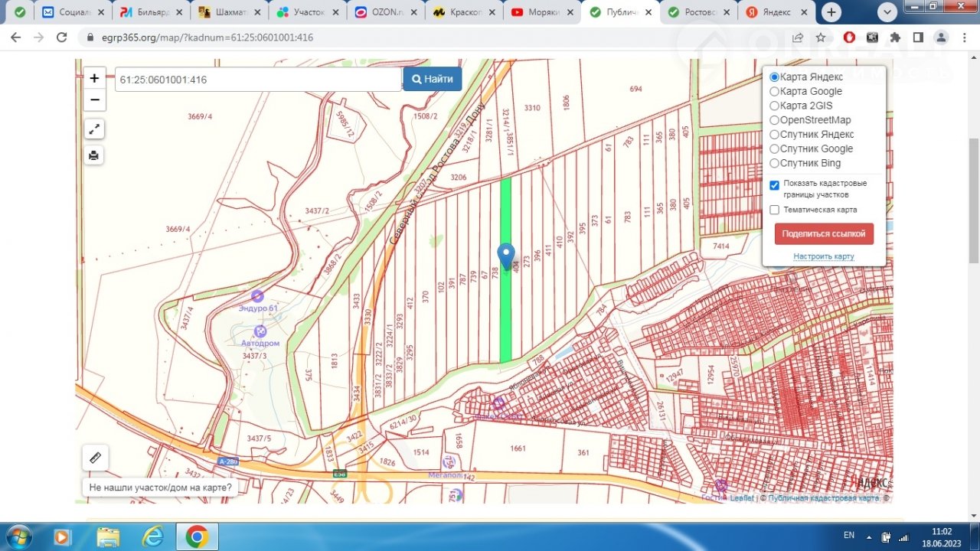980x551 pixels.
Task: Open Chrome extensions puzzle icon
Action: (x=895, y=37)
